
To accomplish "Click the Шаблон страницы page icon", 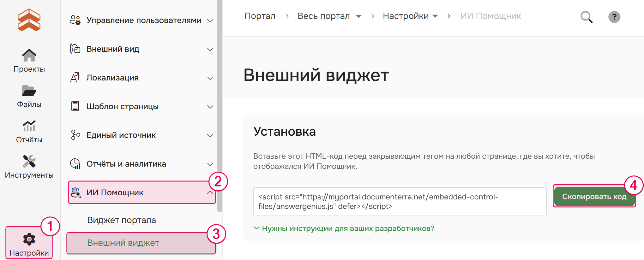I will [75, 106].
